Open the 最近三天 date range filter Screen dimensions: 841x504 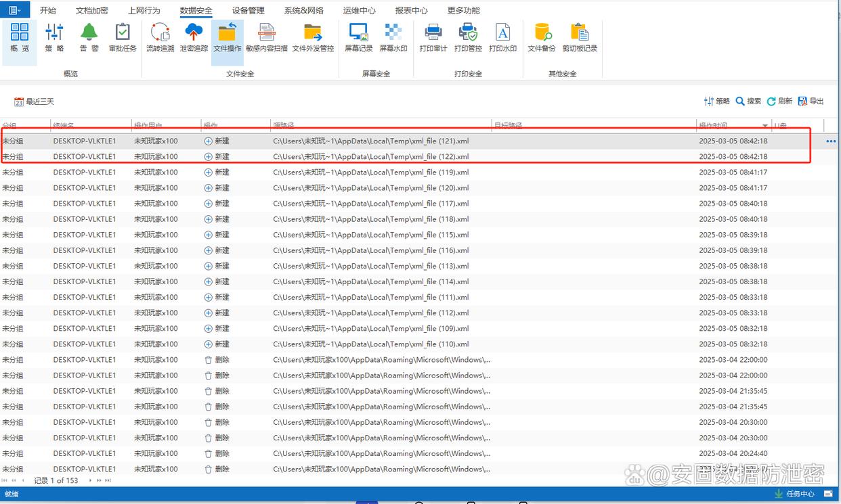pos(34,101)
